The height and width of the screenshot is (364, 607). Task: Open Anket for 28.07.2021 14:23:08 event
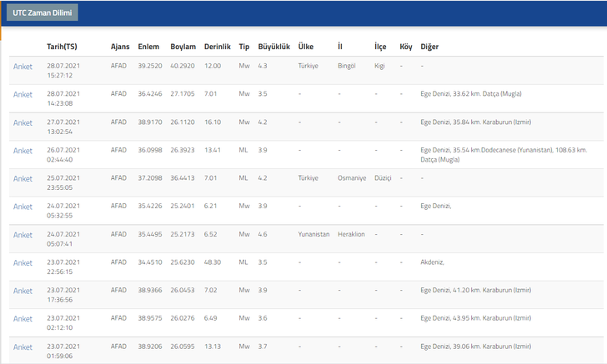[23, 94]
